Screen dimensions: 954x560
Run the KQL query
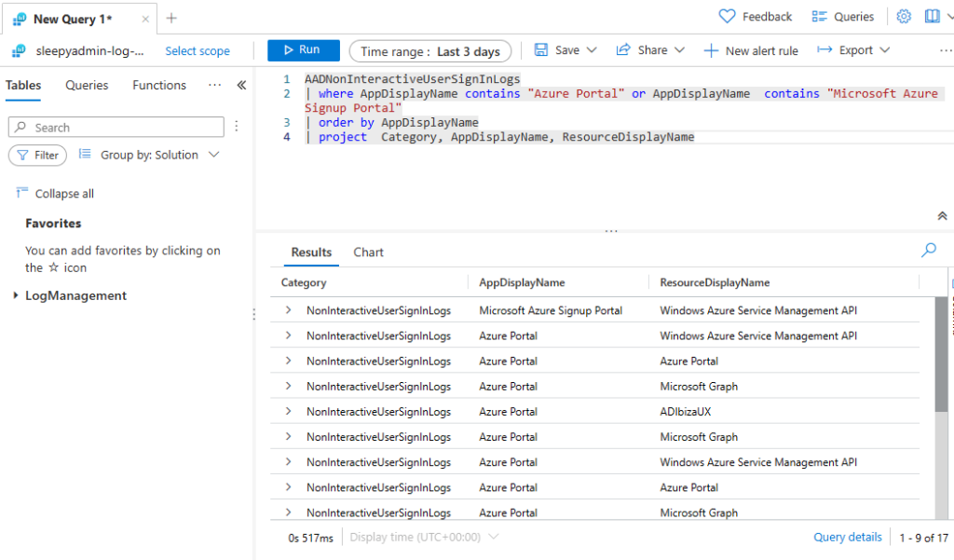(x=303, y=50)
